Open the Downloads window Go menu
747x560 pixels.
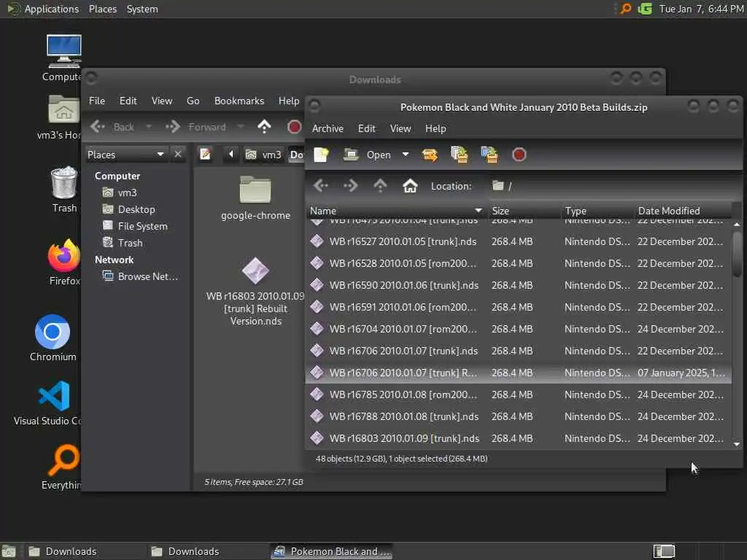[193, 101]
